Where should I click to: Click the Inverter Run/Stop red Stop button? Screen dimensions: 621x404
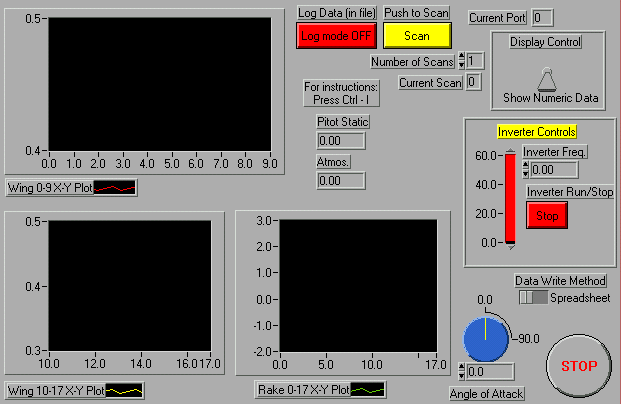click(546, 215)
